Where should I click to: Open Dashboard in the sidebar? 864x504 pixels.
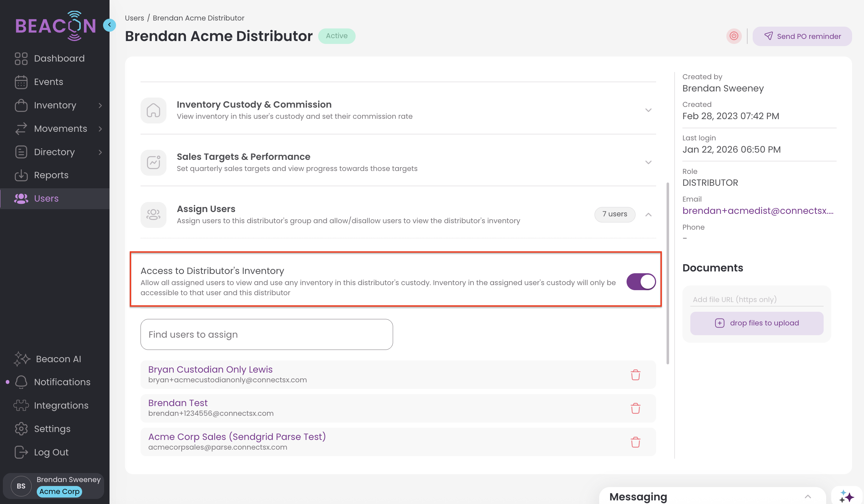click(59, 58)
